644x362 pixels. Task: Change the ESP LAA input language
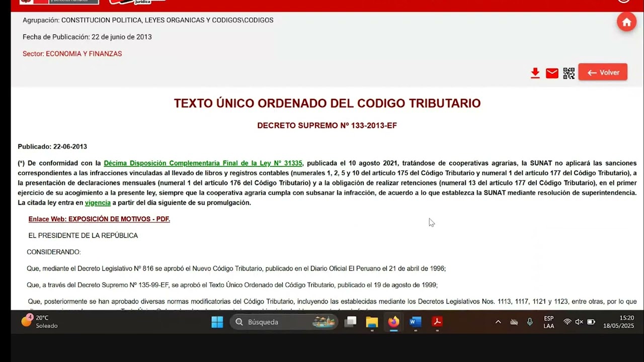click(x=549, y=322)
